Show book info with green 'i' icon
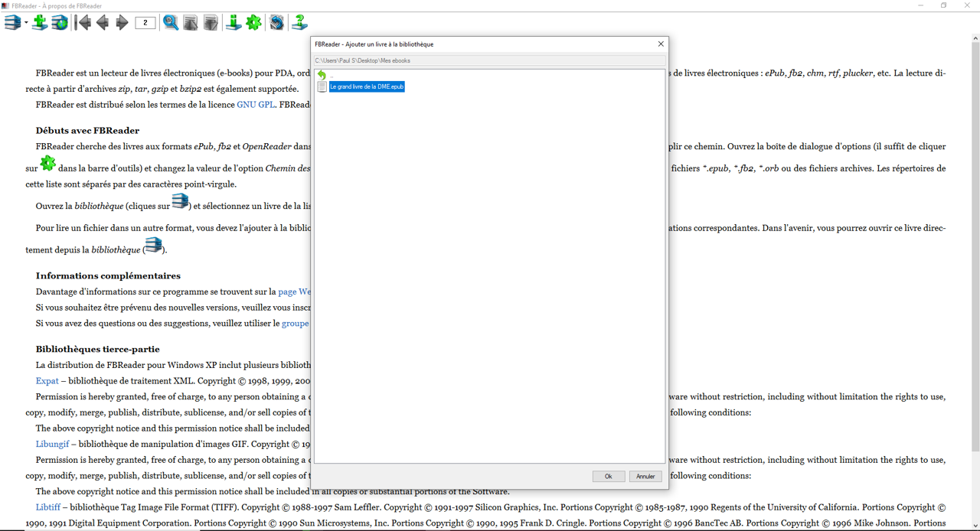 (234, 22)
